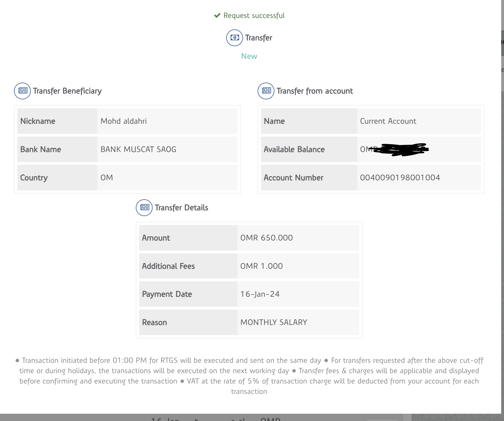Click the green Request successful checkmark icon
Image resolution: width=504 pixels, height=421 pixels.
pos(217,16)
